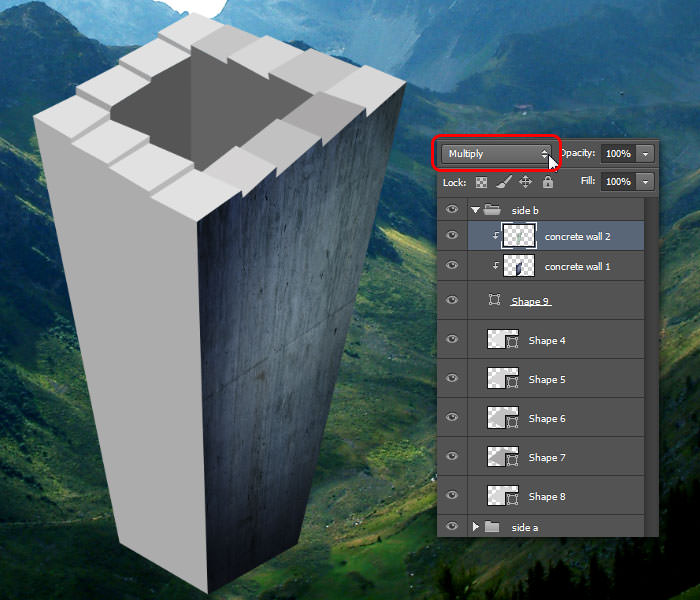700x600 pixels.
Task: Select the Shape 5 layer thumbnail
Action: [503, 378]
